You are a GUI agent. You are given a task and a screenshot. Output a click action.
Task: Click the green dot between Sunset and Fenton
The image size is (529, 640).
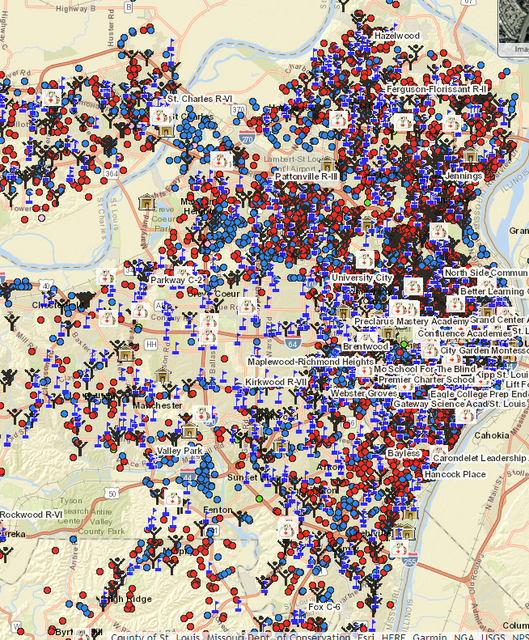pyautogui.click(x=258, y=498)
